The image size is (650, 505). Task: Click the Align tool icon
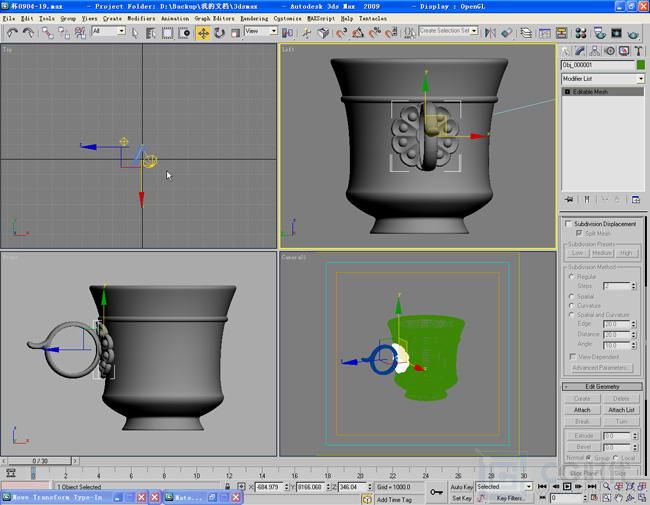click(507, 33)
